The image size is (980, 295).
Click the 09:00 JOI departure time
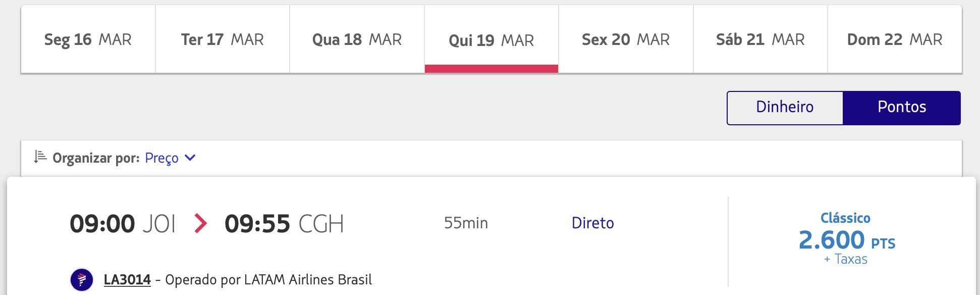(123, 223)
